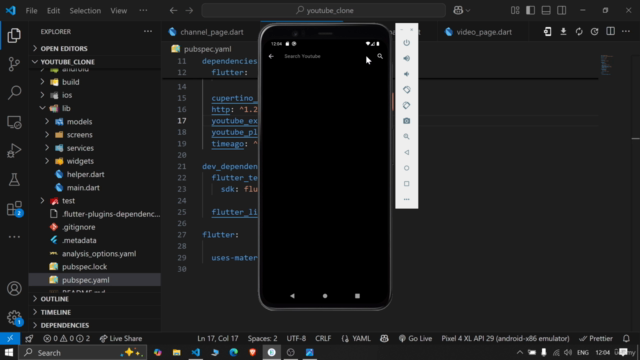Click the emulator toolbar home circle
640x360 pixels.
[407, 168]
